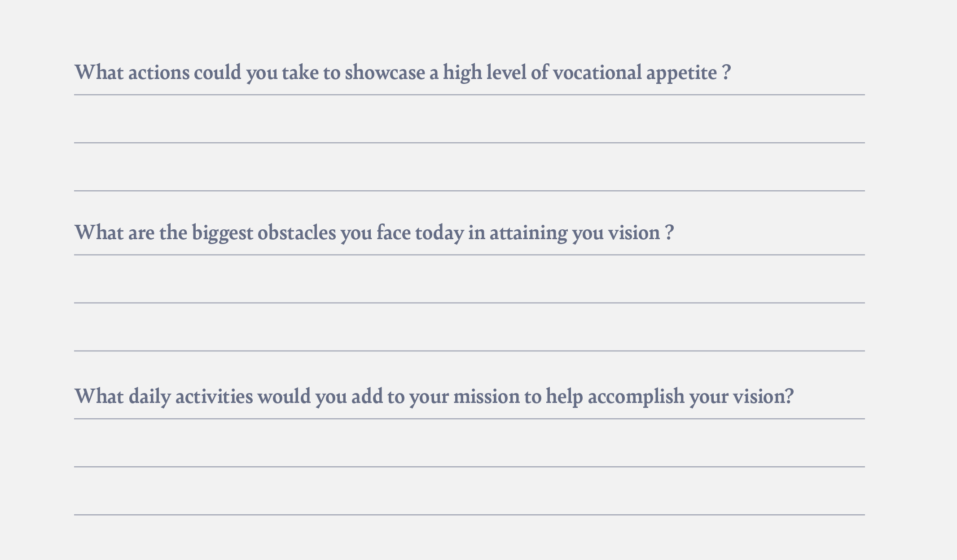Click top answer line under biggest obstacles question

coord(470,255)
